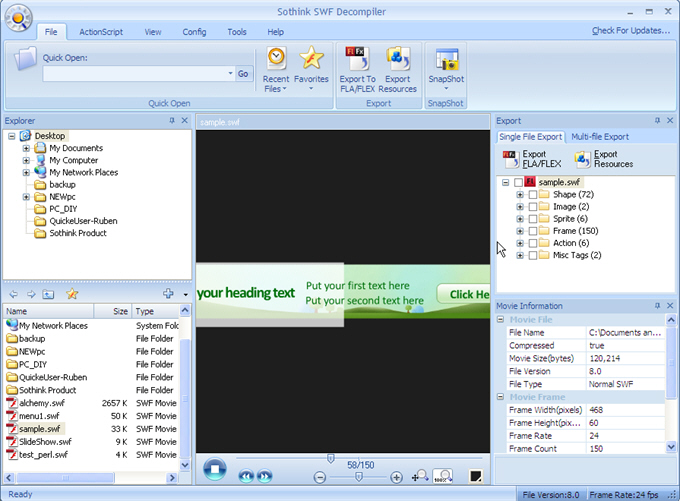
Task: Pin the Export panel
Action: click(x=657, y=121)
